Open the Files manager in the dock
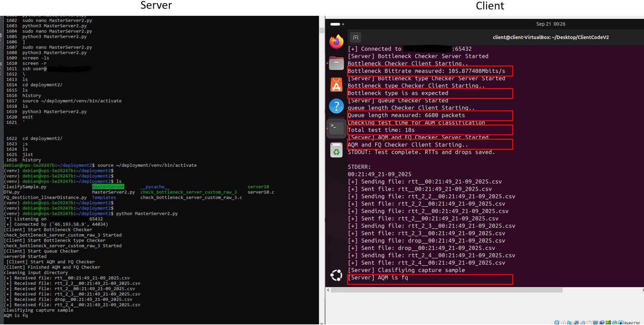 [336, 64]
